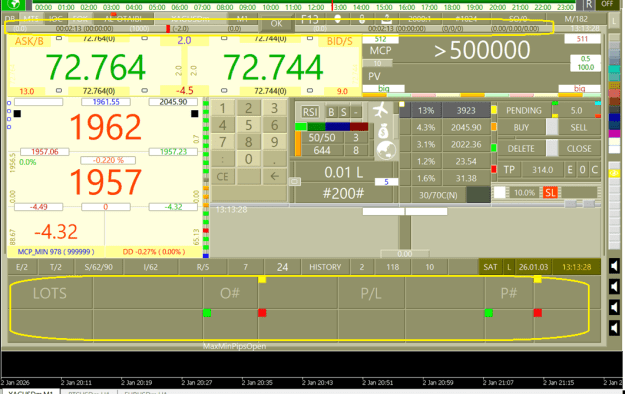Click the green indicator beside DELETE

click(494, 148)
